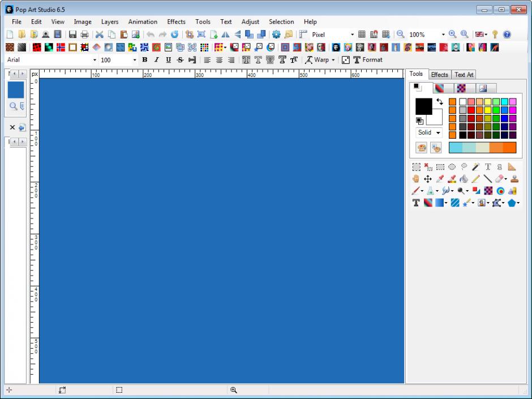Open the Effects menu

[x=176, y=22]
